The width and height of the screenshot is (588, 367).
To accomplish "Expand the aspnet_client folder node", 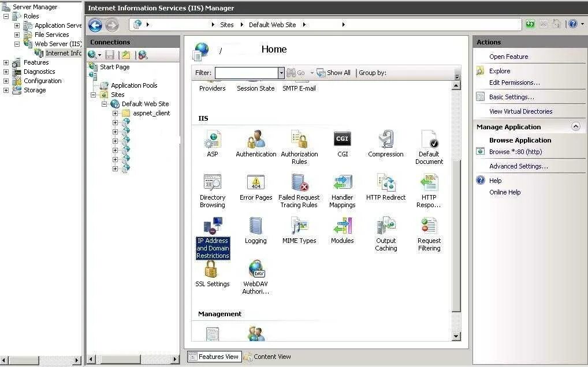I will tap(115, 113).
